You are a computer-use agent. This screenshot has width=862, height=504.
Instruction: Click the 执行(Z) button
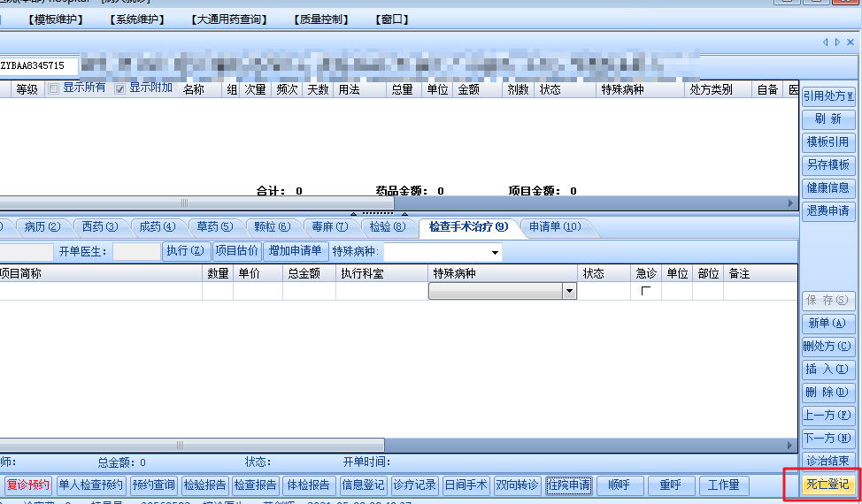185,251
